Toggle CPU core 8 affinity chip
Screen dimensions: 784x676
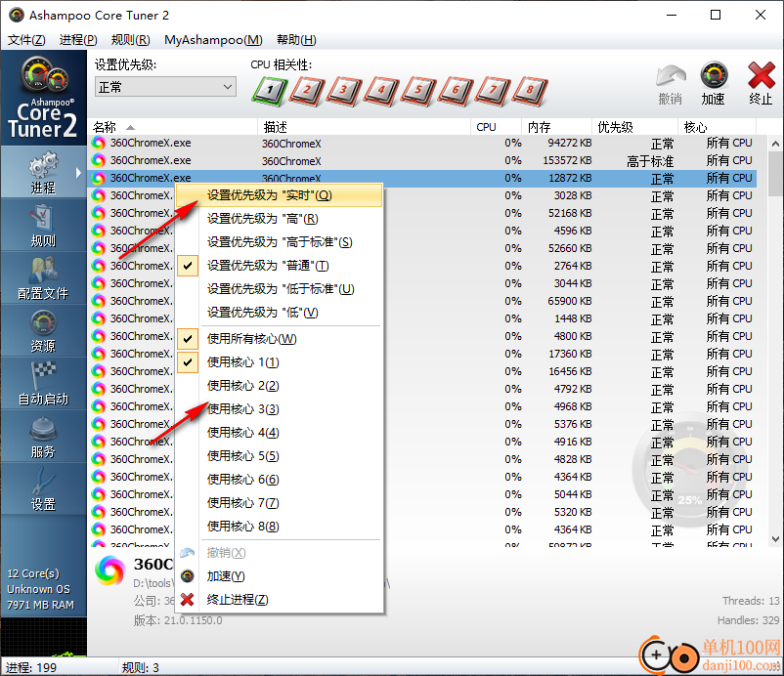coord(530,91)
